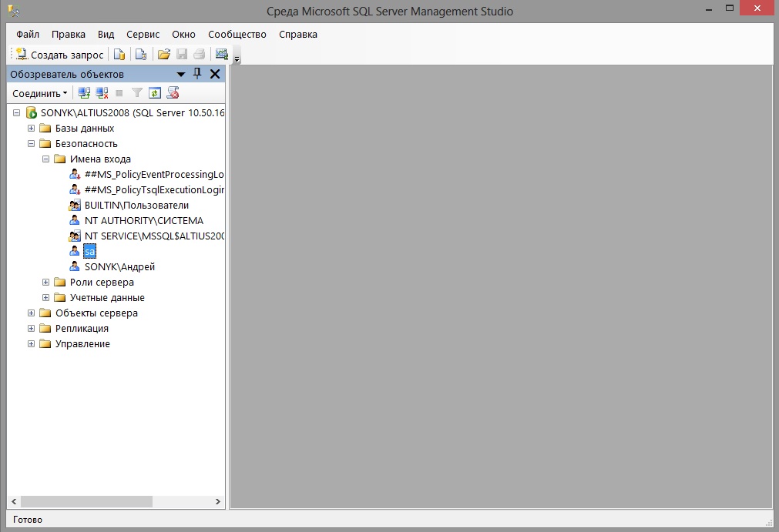Open Object Explorer window position dropdown arrow
The image size is (779, 532).
point(181,75)
